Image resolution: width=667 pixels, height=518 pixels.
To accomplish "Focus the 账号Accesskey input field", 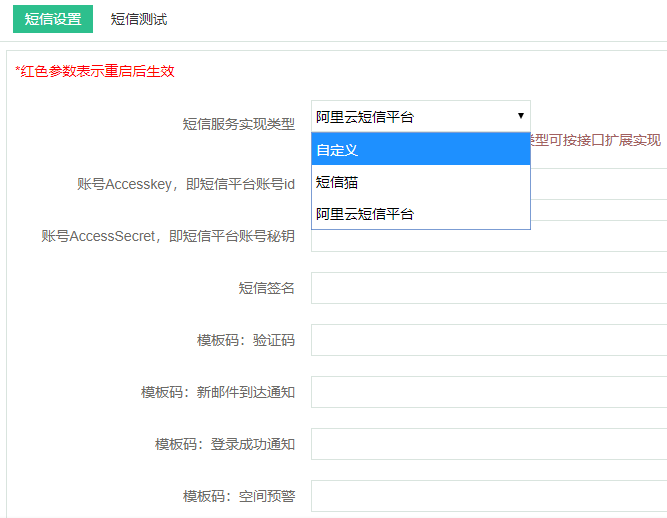I will point(598,183).
